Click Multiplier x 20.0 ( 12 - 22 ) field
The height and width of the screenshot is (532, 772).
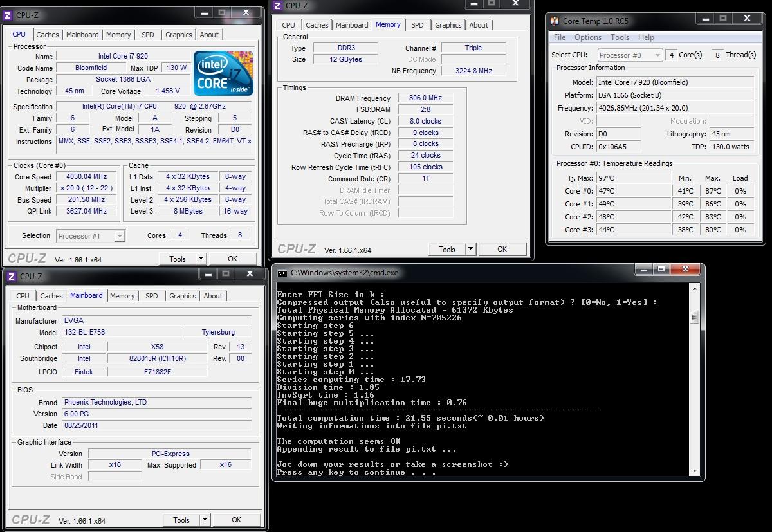click(x=86, y=188)
